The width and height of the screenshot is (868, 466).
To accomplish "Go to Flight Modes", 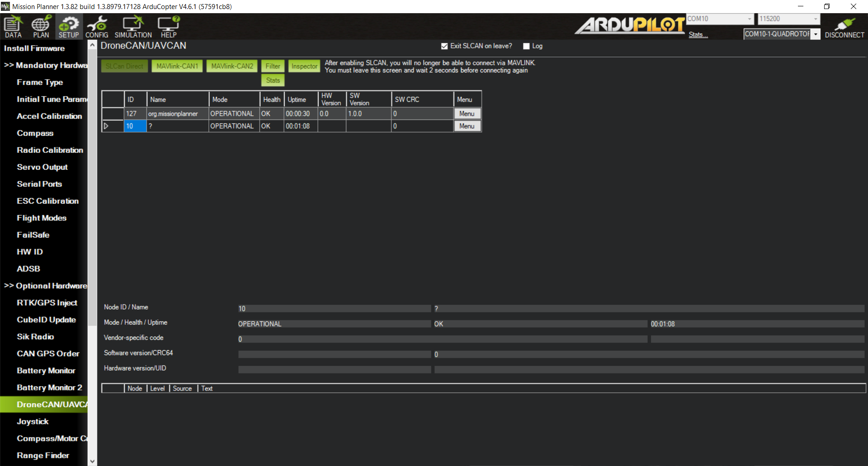I will (x=42, y=218).
